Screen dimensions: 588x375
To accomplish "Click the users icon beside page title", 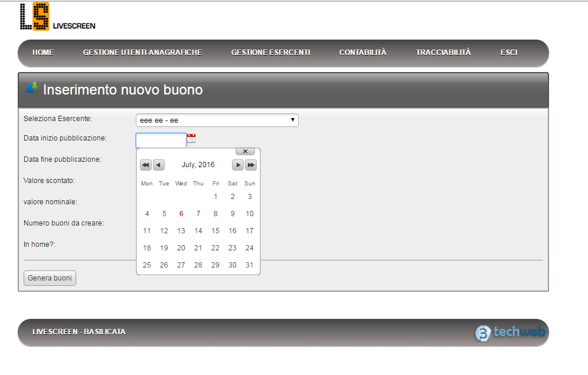I will click(32, 88).
